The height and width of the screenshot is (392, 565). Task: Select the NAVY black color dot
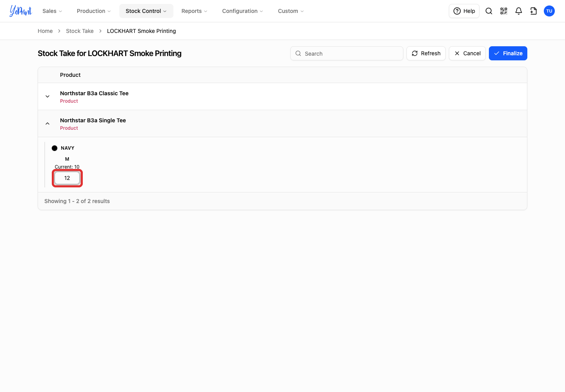point(55,148)
